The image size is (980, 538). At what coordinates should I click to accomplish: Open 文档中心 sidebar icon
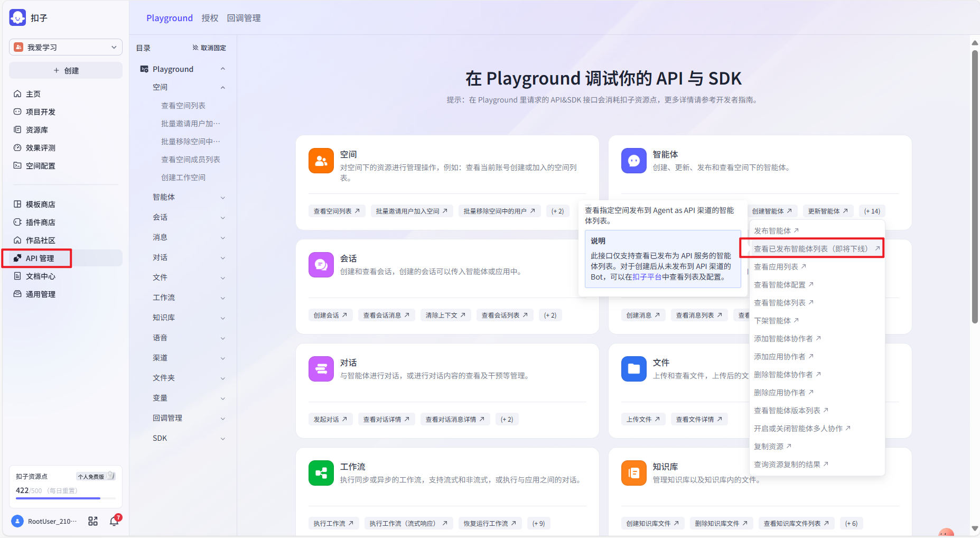17,276
